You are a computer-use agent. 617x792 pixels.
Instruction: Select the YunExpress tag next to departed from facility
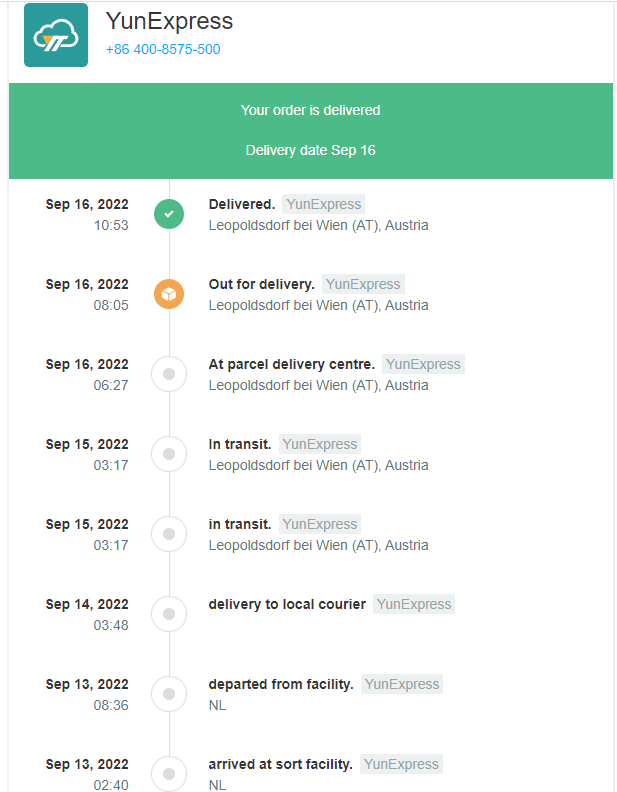[x=402, y=684]
